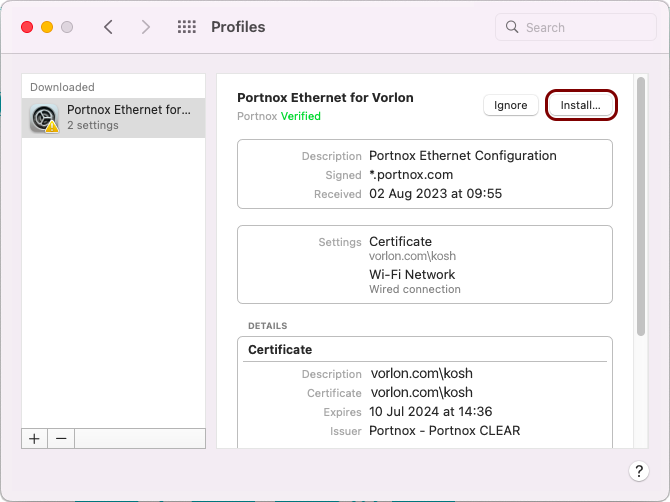Image resolution: width=670 pixels, height=502 pixels.
Task: Click the back navigation arrow
Action: pos(108,27)
